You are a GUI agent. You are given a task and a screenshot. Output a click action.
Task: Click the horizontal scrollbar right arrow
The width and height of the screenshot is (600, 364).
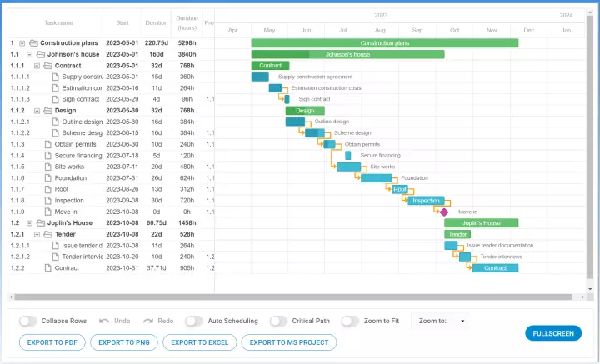[582, 297]
